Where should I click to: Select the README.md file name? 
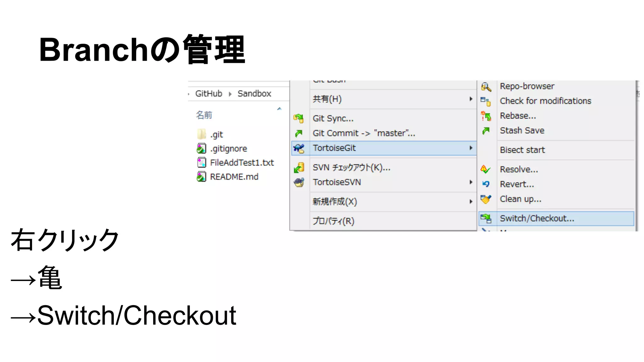[234, 177]
